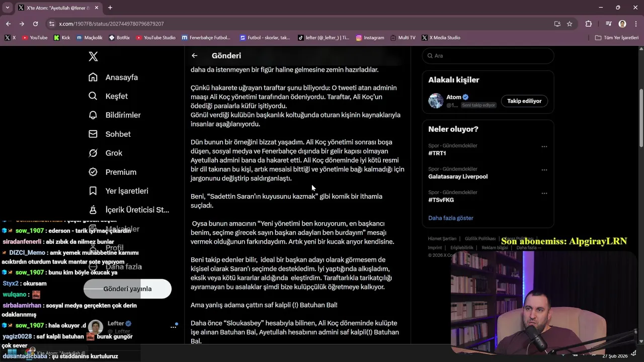
Task: Open İçerik Üreticisi Stüdyosu icon
Action: [93, 210]
